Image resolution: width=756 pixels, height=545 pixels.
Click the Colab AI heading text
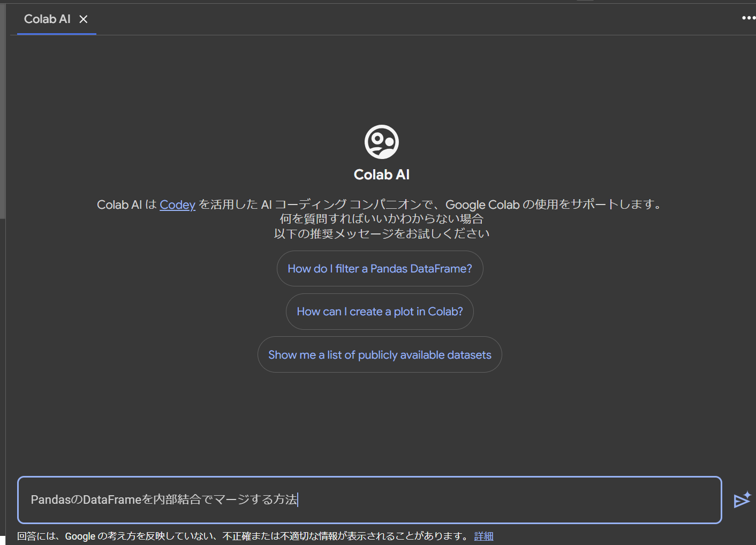381,174
